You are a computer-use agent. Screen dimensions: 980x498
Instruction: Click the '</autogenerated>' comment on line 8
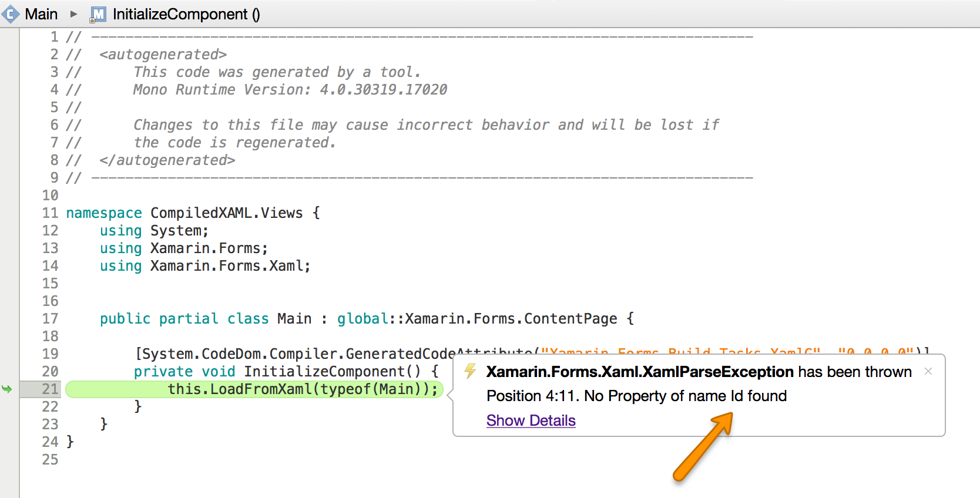[167, 160]
